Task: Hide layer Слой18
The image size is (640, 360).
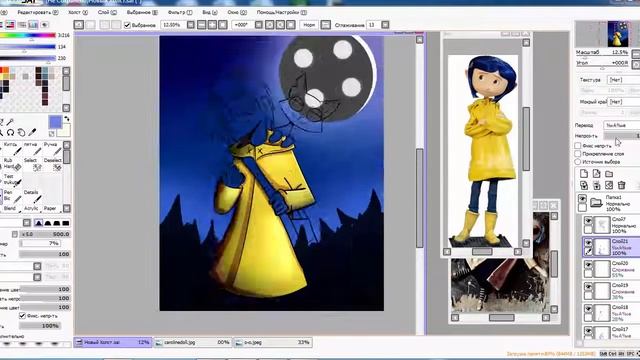Action: click(x=588, y=309)
